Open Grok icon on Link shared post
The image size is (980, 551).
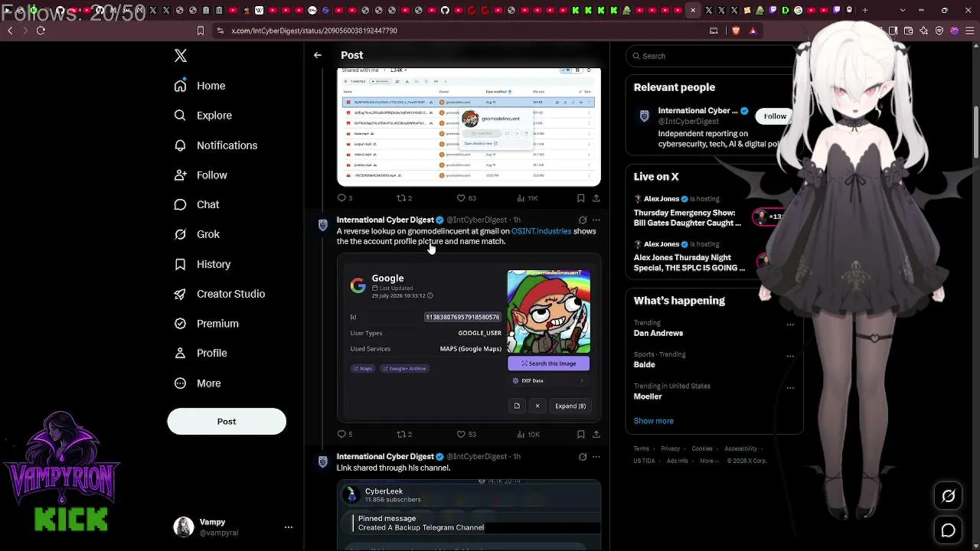pos(583,457)
